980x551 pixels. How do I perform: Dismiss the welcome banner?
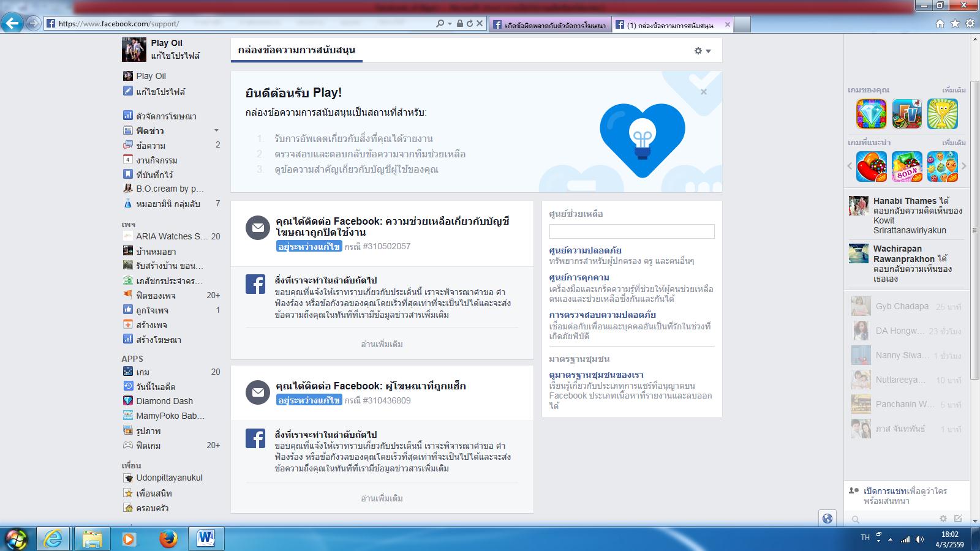coord(704,92)
